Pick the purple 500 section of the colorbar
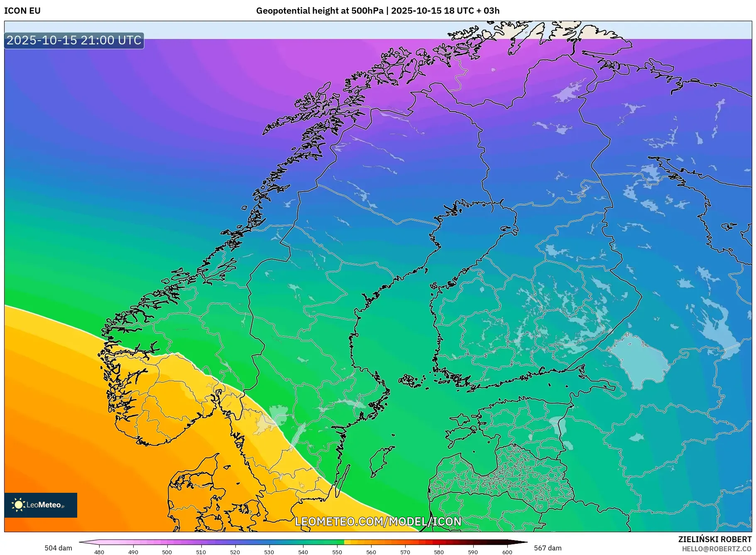The width and height of the screenshot is (756, 555). tap(167, 542)
